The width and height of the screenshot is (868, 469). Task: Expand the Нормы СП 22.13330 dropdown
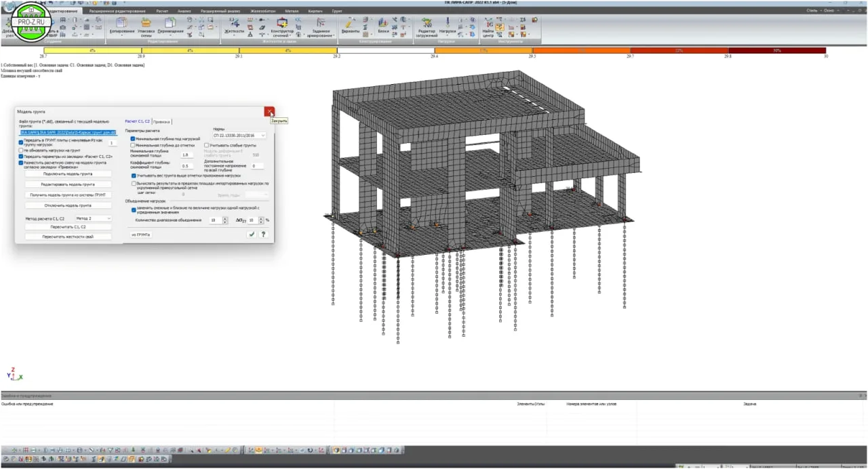click(239, 136)
